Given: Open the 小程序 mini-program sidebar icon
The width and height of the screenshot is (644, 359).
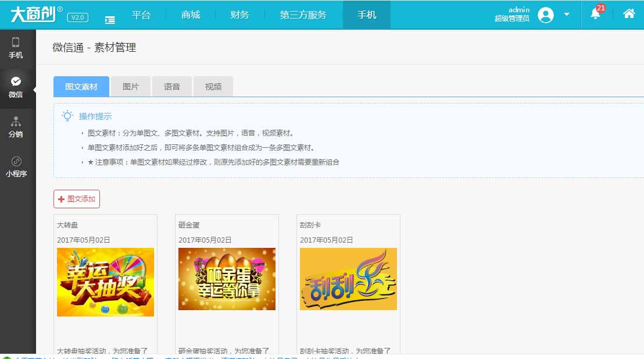Looking at the screenshot, I should [x=16, y=166].
